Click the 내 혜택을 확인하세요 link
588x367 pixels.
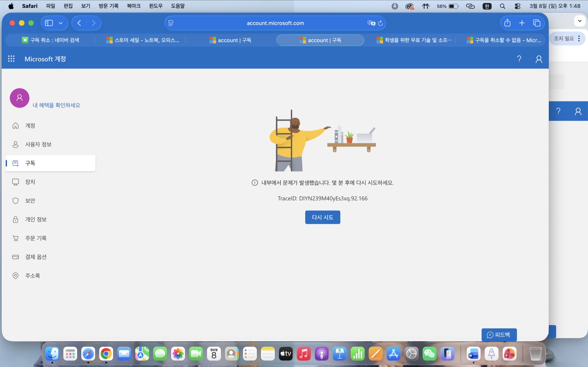pos(56,105)
